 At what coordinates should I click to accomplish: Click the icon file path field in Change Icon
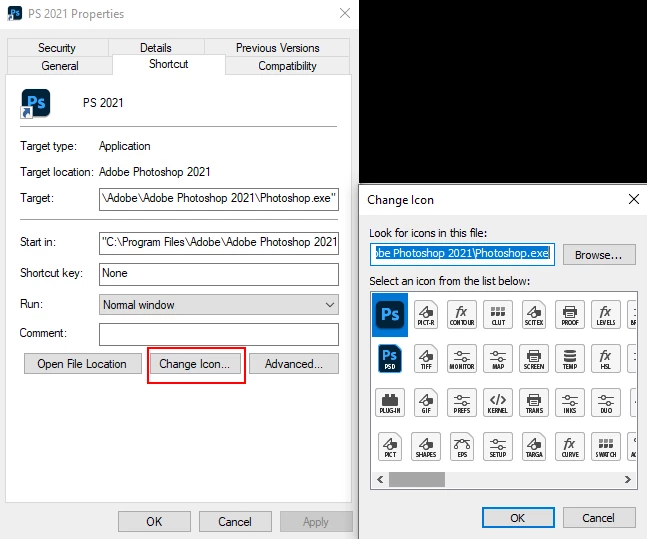coord(462,254)
